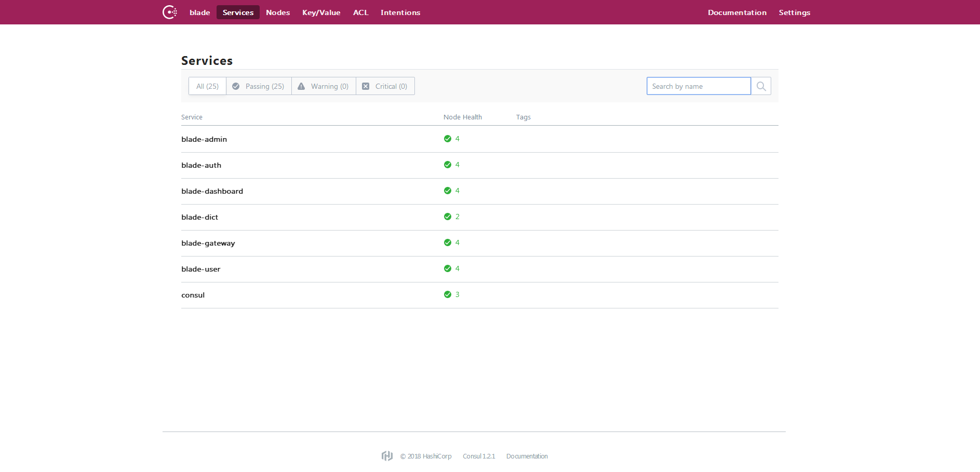The width and height of the screenshot is (980, 472).
Task: Select the All (25) filter
Action: click(x=207, y=86)
